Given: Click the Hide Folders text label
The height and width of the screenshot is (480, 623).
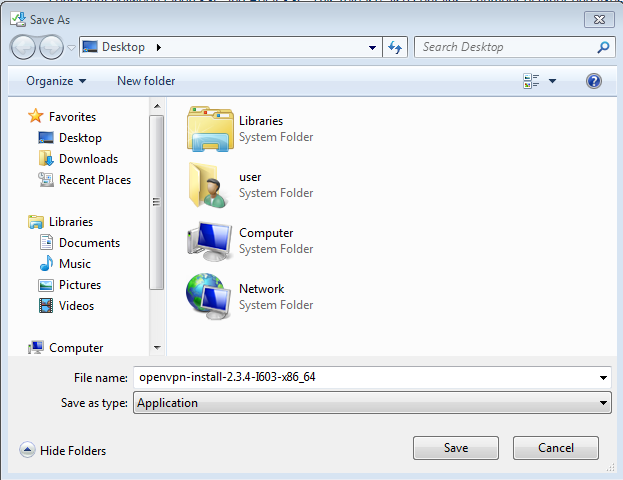Looking at the screenshot, I should point(73,451).
